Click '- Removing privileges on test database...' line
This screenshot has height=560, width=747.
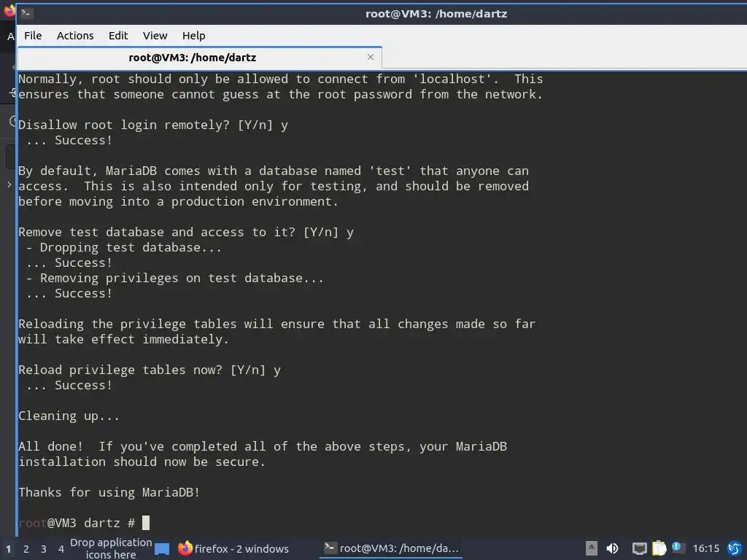click(175, 278)
